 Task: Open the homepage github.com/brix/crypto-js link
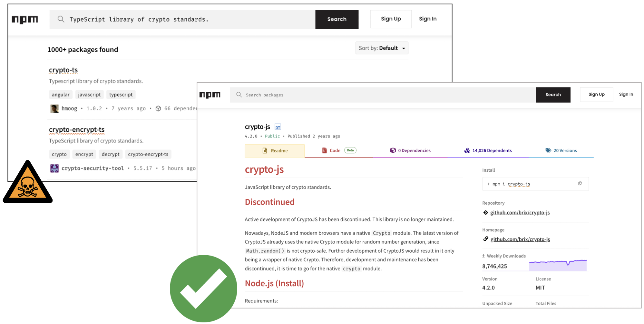pos(520,239)
